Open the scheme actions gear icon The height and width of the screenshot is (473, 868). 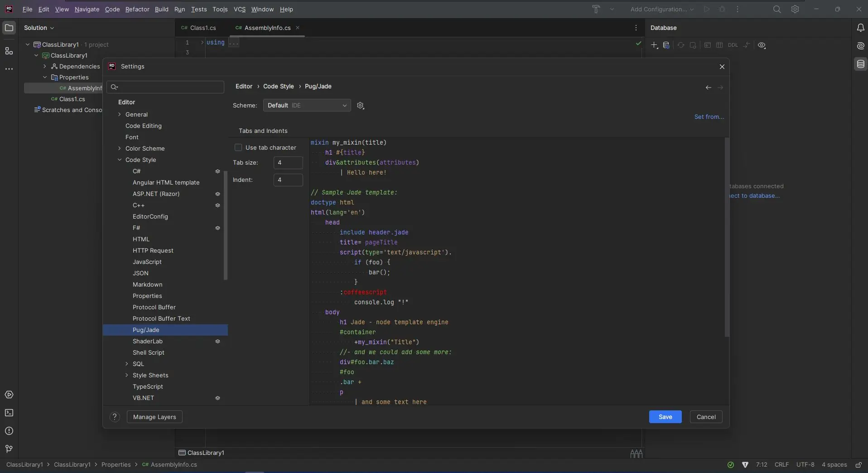coord(361,106)
